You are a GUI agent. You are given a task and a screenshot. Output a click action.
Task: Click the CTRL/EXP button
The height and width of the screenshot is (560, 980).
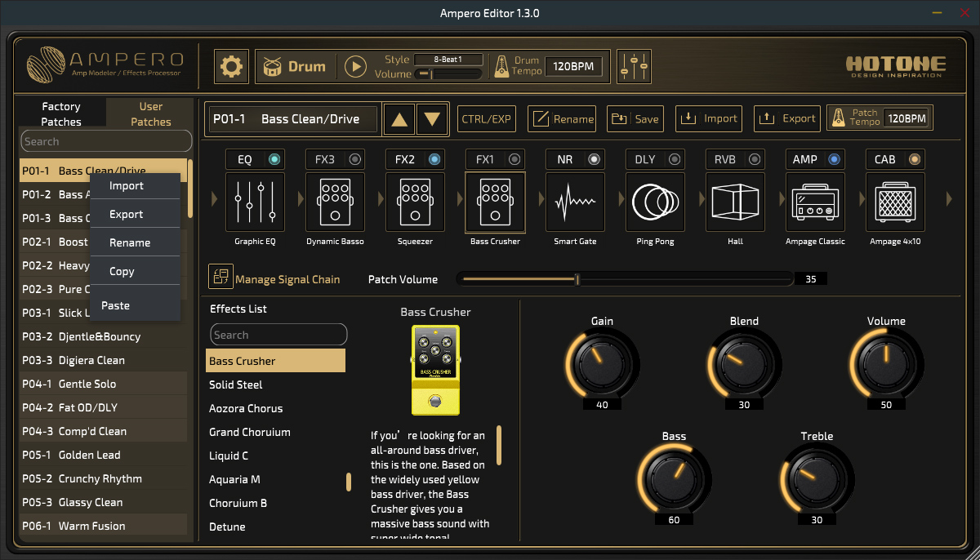point(486,118)
